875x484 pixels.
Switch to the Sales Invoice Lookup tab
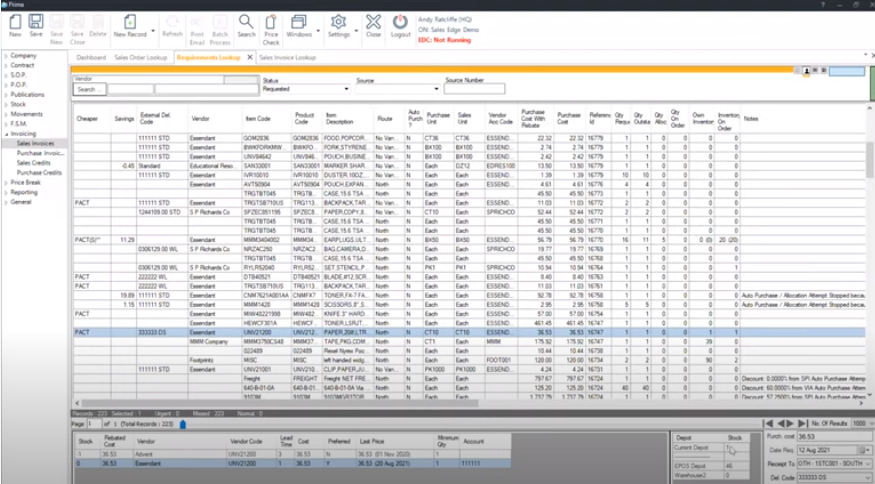click(x=287, y=57)
